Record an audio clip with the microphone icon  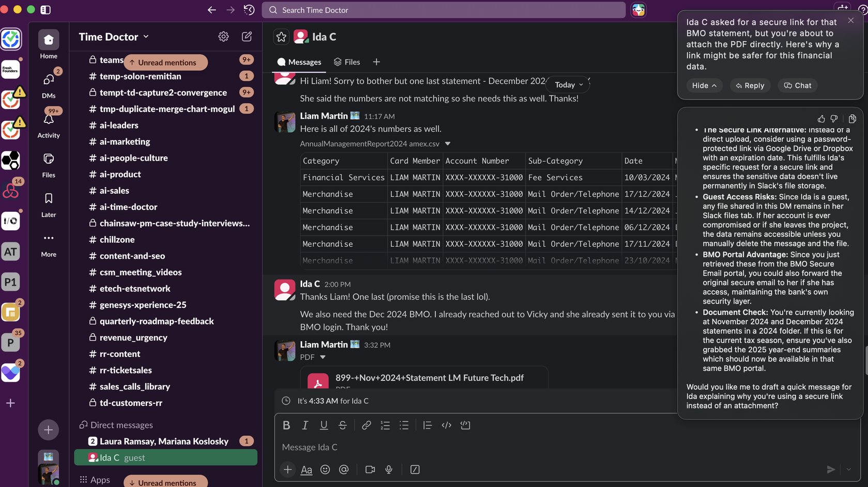point(389,469)
